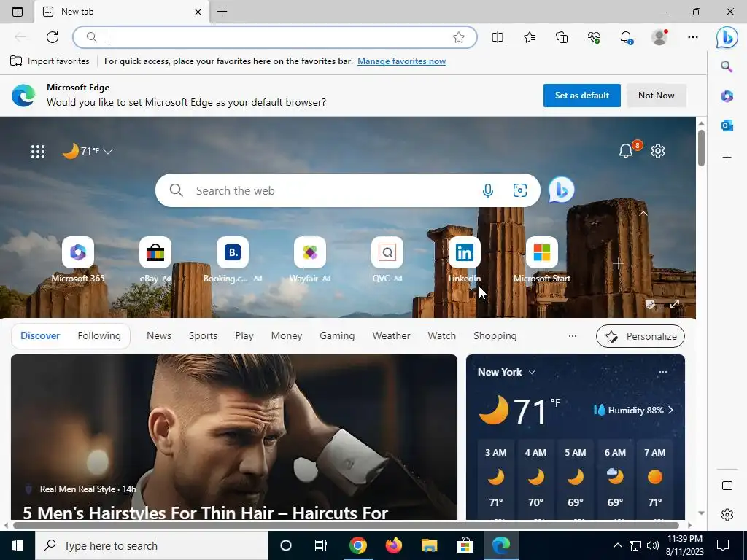
Task: Open toolbar notifications bell icon
Action: tap(626, 37)
